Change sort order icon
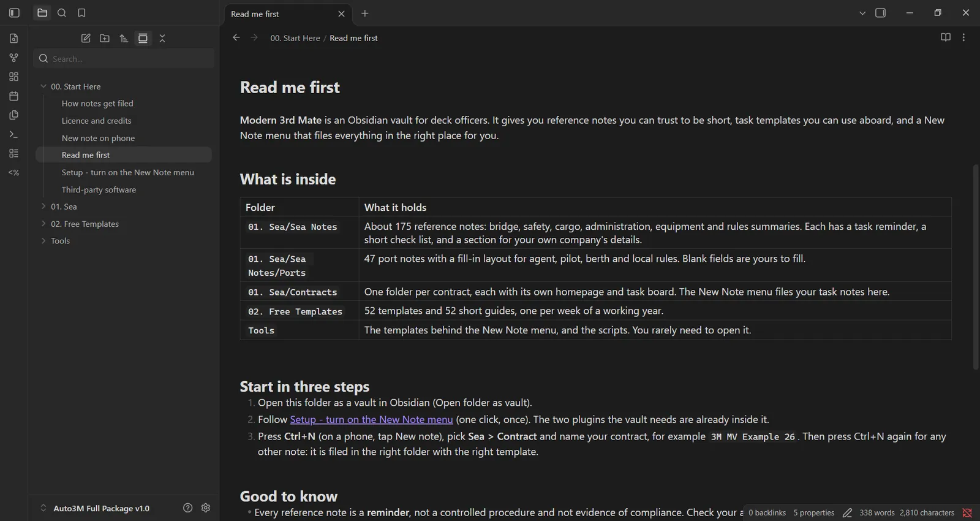This screenshot has height=521, width=980. 124,38
